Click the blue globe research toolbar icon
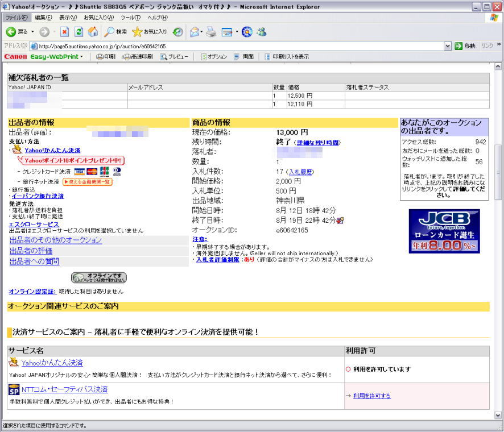The height and width of the screenshot is (432, 504). 247,31
